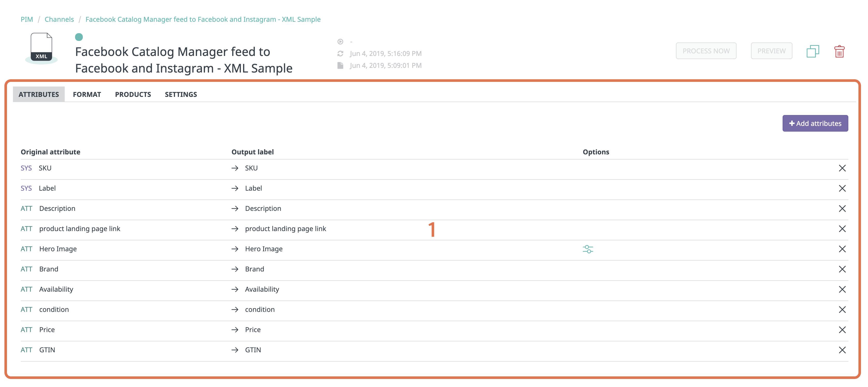Select the product landing page link original attribute
This screenshot has width=868, height=387.
[x=79, y=229]
